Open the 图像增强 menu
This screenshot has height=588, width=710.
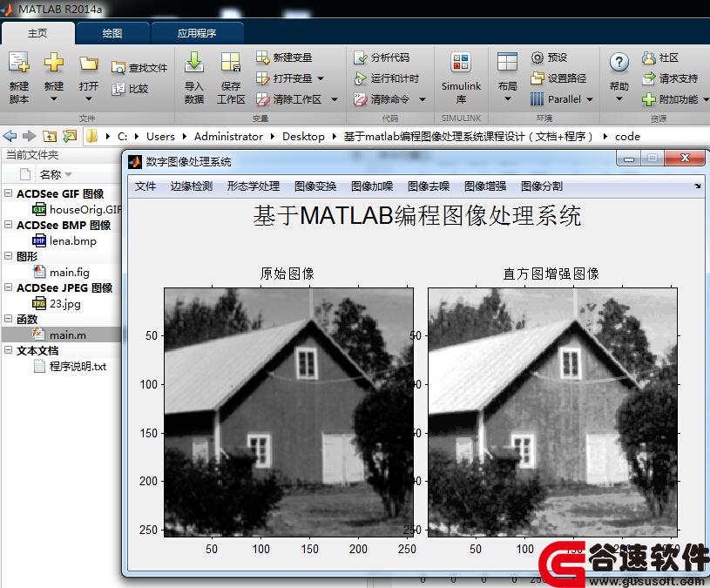click(485, 186)
